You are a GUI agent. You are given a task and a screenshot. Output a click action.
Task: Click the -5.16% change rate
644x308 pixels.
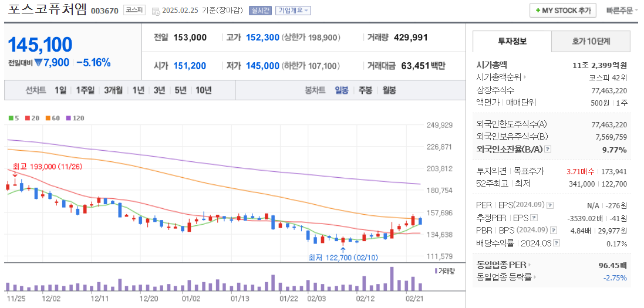click(94, 63)
